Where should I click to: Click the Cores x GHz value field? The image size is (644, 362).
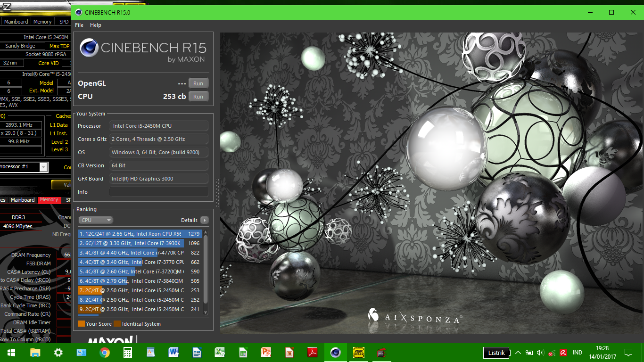pos(159,139)
